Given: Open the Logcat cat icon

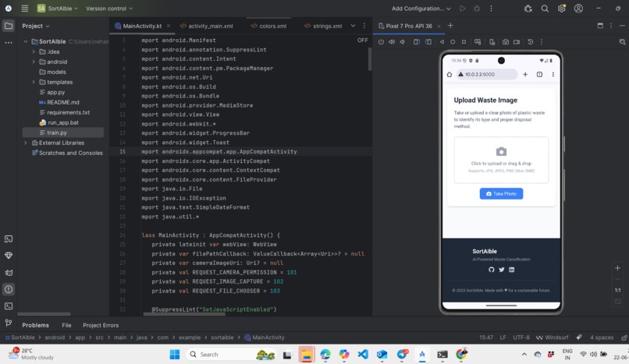Looking at the screenshot, I should (x=9, y=273).
